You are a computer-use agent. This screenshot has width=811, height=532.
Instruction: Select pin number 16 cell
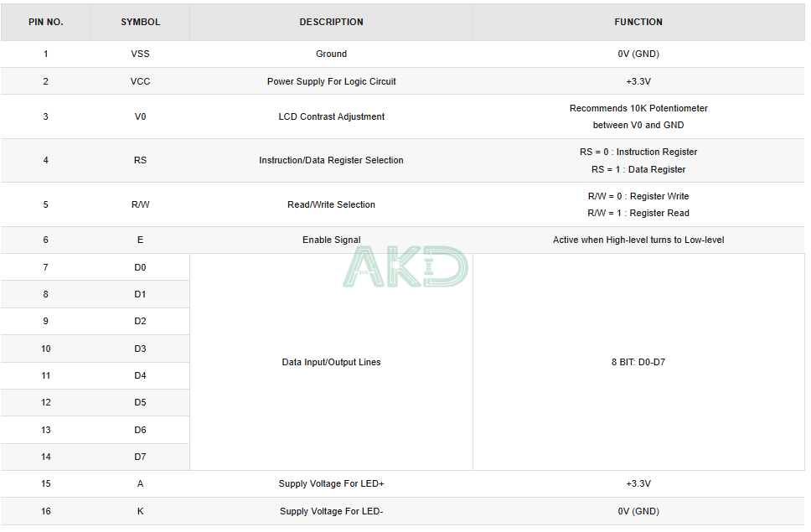click(x=46, y=511)
